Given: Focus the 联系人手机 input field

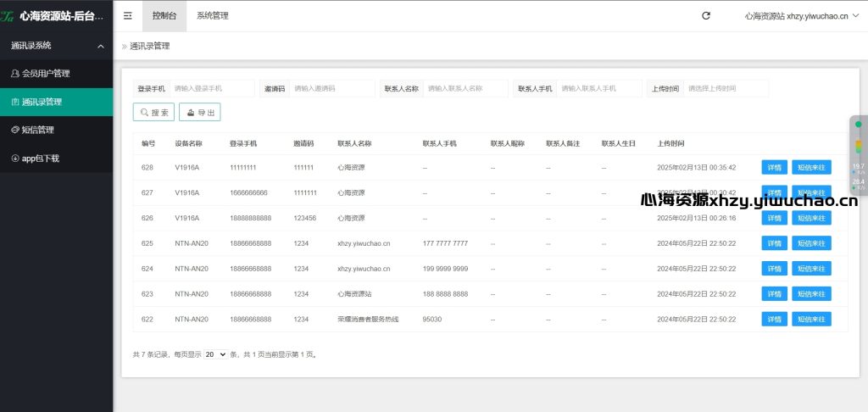Looking at the screenshot, I should (x=599, y=89).
